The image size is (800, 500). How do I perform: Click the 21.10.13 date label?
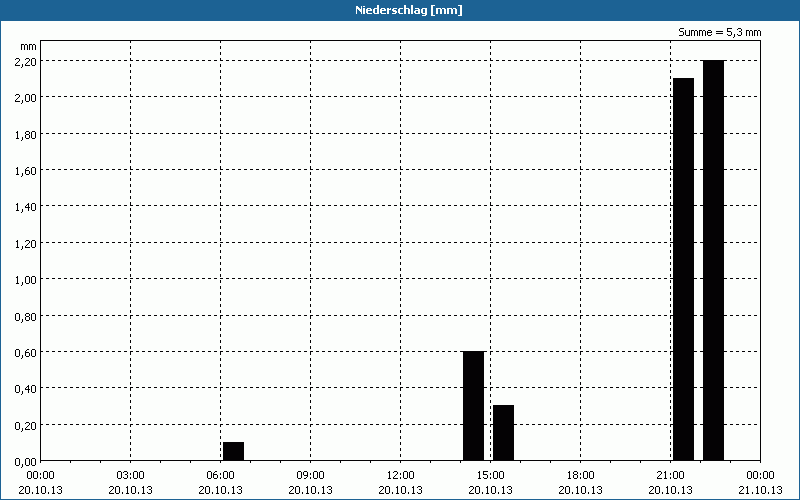pyautogui.click(x=760, y=490)
